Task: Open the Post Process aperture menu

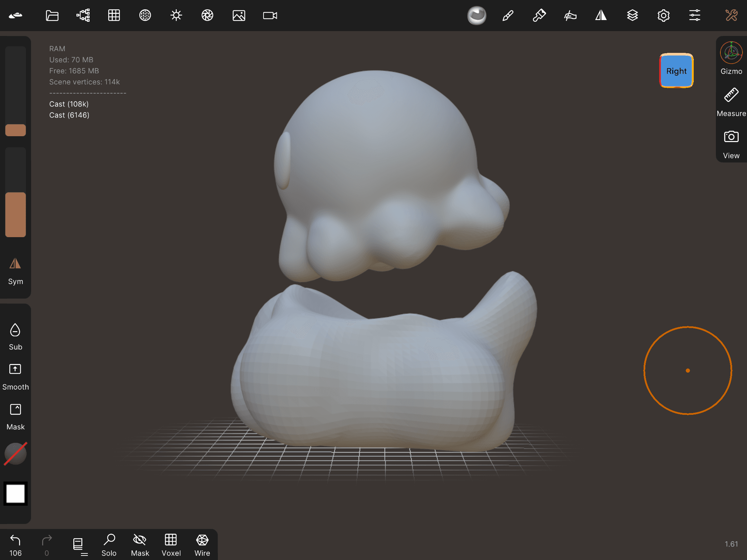Action: coord(207,16)
